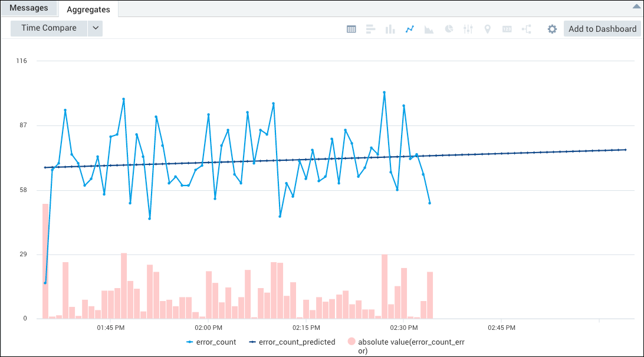Select the Aggregates tab
Image resolution: width=644 pixels, height=357 pixels.
pos(88,9)
